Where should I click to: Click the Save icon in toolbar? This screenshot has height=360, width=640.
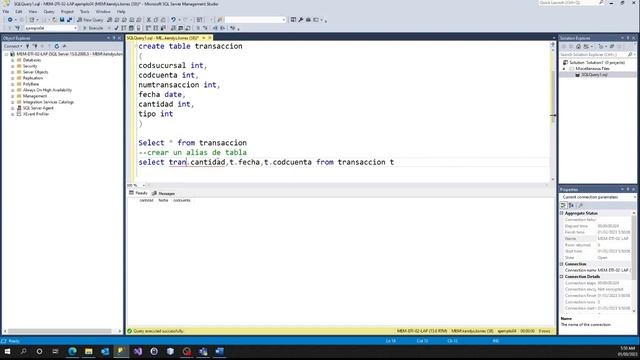tap(62, 20)
